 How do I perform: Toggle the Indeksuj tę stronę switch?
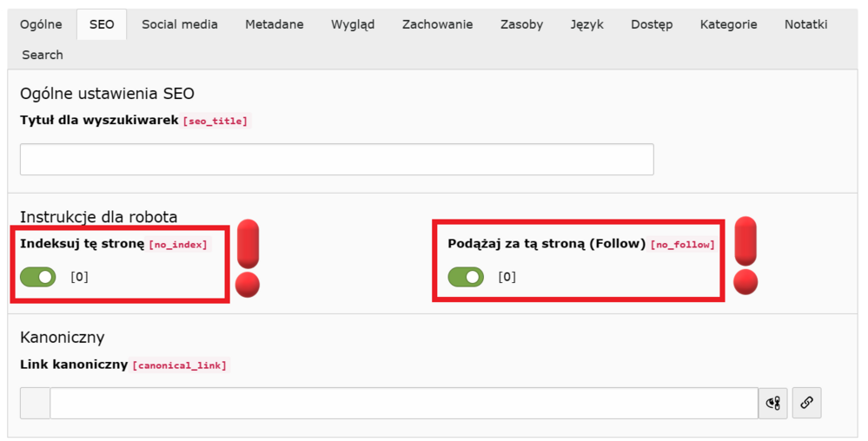[x=38, y=277]
